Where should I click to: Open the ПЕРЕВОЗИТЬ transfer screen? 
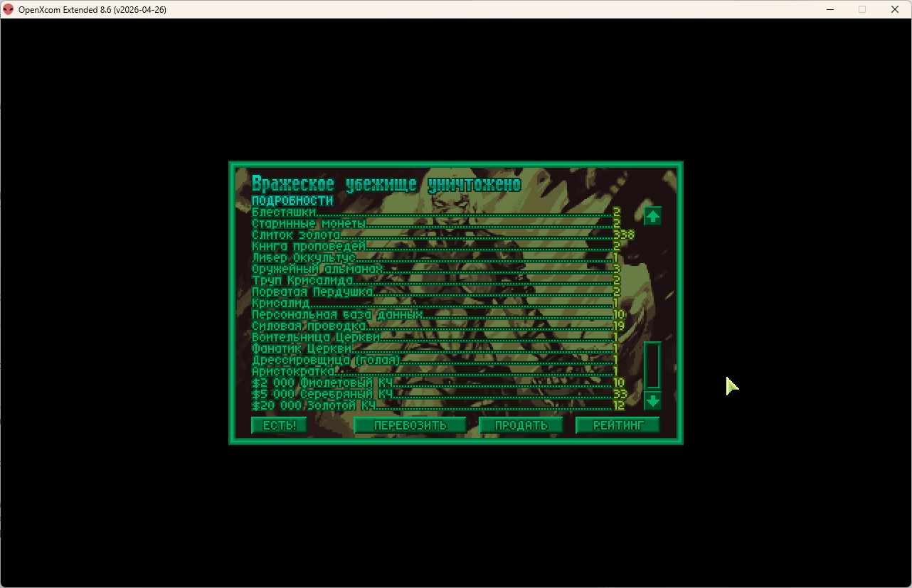pyautogui.click(x=410, y=425)
